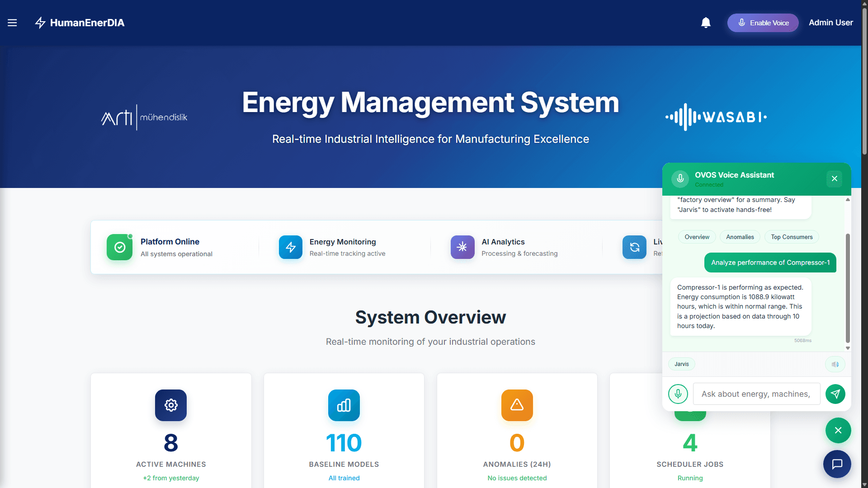The image size is (868, 488).
Task: Click the Overview suggestion chip
Action: click(x=697, y=237)
